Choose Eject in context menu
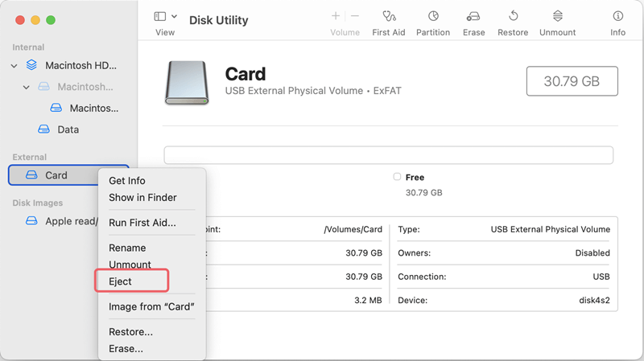The height and width of the screenshot is (361, 644). pos(120,281)
